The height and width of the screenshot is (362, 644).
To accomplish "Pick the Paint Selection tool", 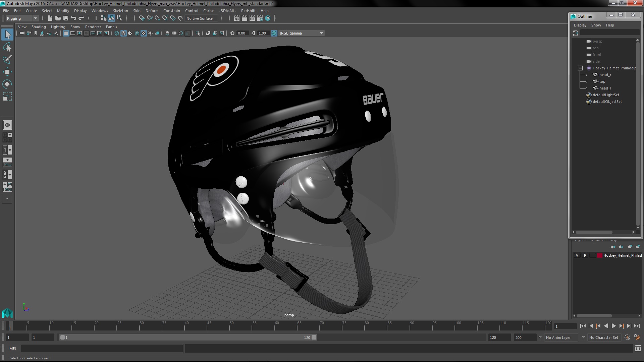I will tap(7, 59).
